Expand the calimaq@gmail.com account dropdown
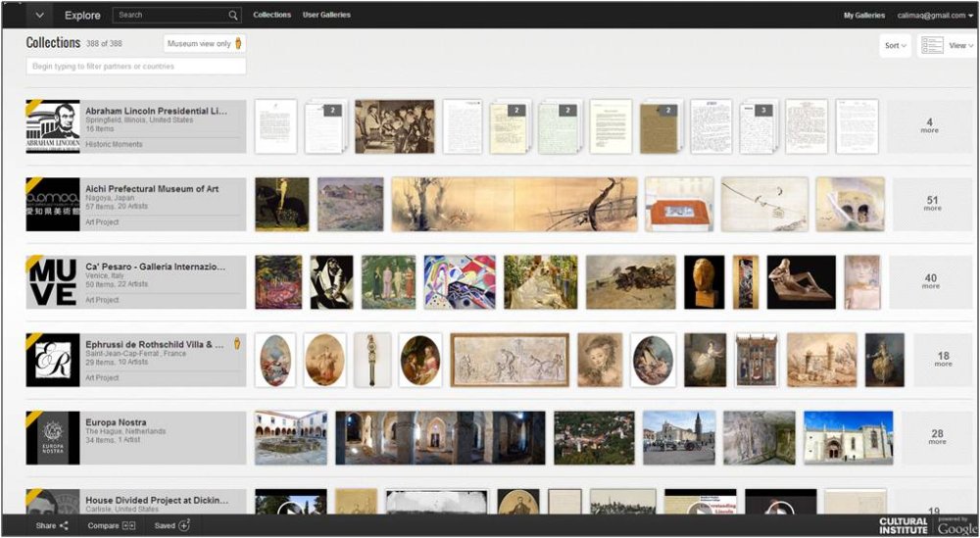980x538 pixels. (x=935, y=16)
